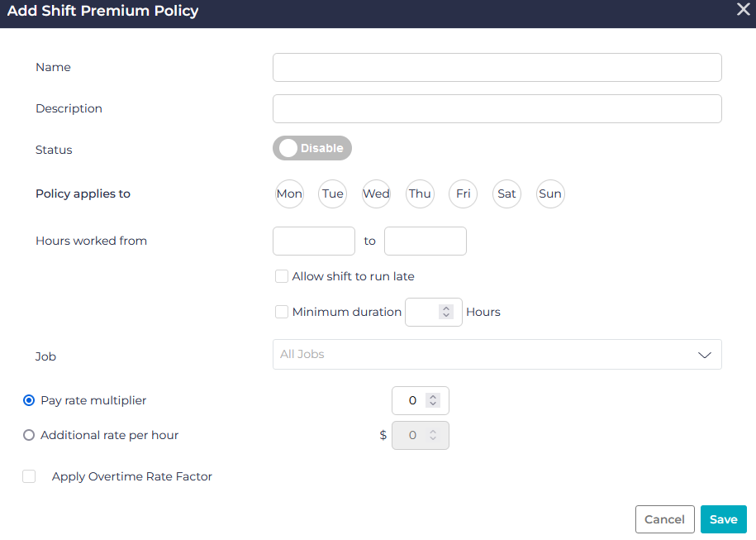Click the Cancel button

[x=664, y=518]
